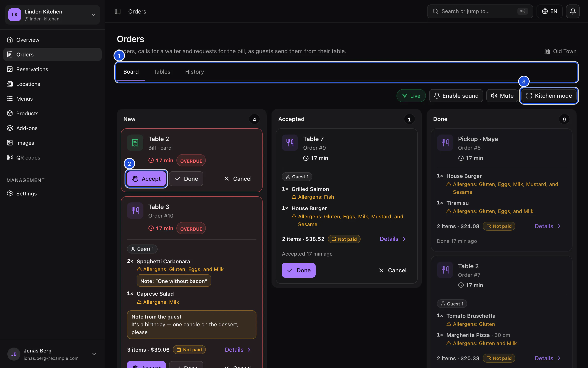Open Details for Pickup Maya order

[x=548, y=226]
